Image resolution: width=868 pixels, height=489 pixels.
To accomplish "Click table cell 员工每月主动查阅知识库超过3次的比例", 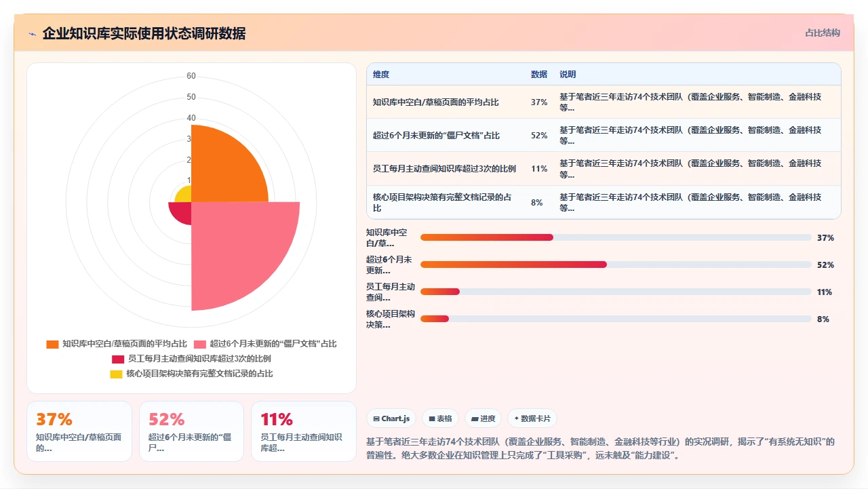I will pyautogui.click(x=444, y=169).
